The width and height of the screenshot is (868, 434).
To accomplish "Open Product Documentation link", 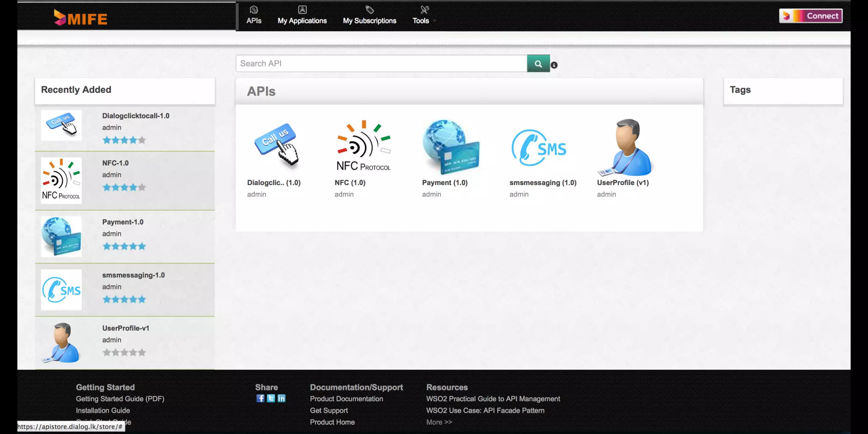I will point(346,399).
